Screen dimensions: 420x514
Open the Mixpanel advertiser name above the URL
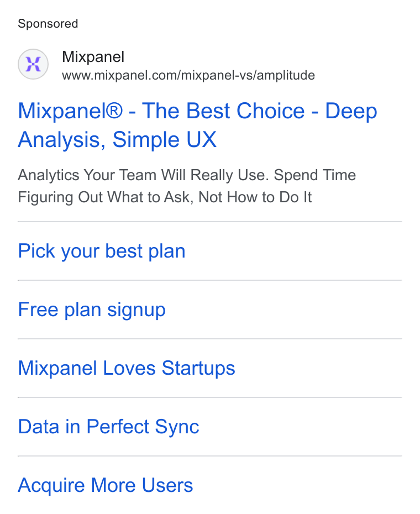(93, 57)
